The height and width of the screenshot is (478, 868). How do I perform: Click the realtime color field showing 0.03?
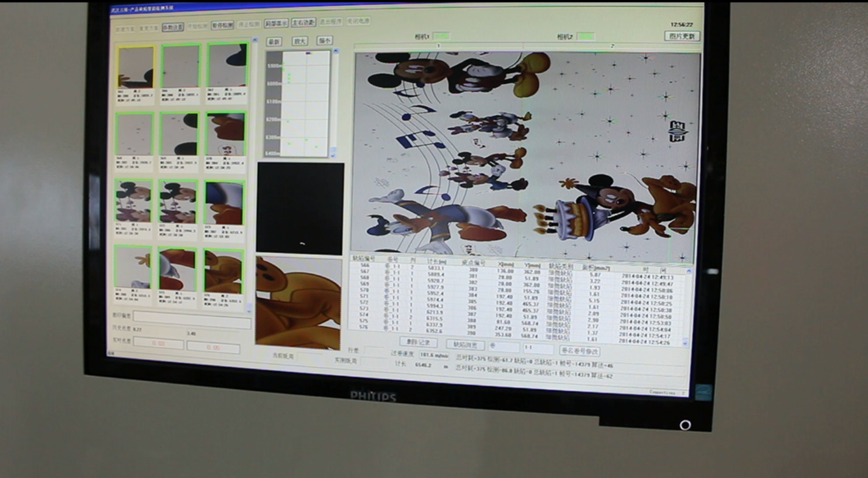(x=159, y=343)
